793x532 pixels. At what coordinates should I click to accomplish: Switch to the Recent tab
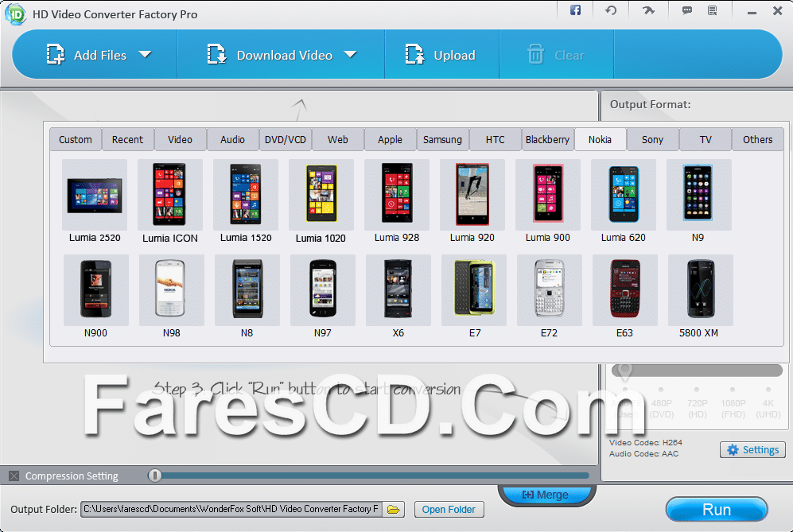pyautogui.click(x=127, y=140)
